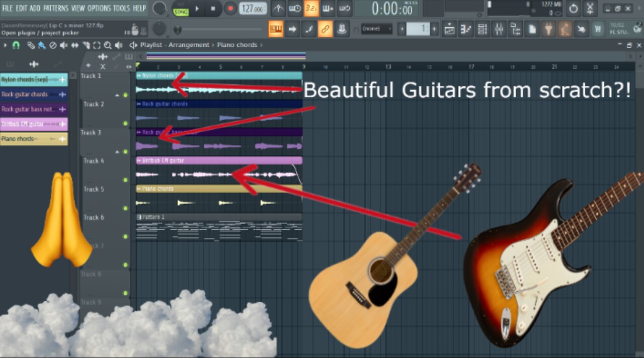Image resolution: width=644 pixels, height=358 pixels.
Task: Toggle overdub/blend recording icon
Action: pos(328,9)
